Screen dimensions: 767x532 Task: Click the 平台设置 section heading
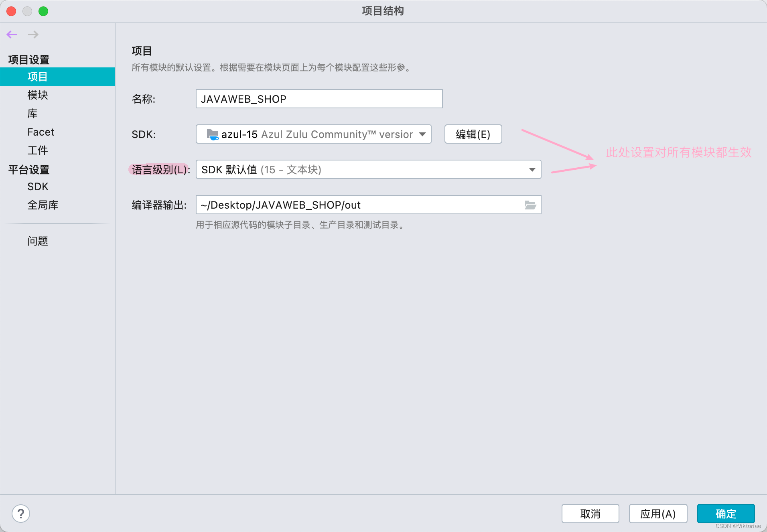29,170
